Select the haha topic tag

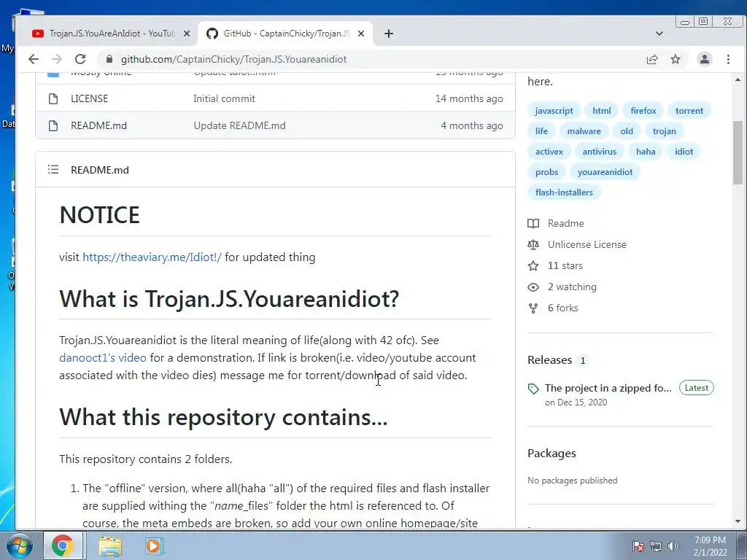(x=646, y=152)
